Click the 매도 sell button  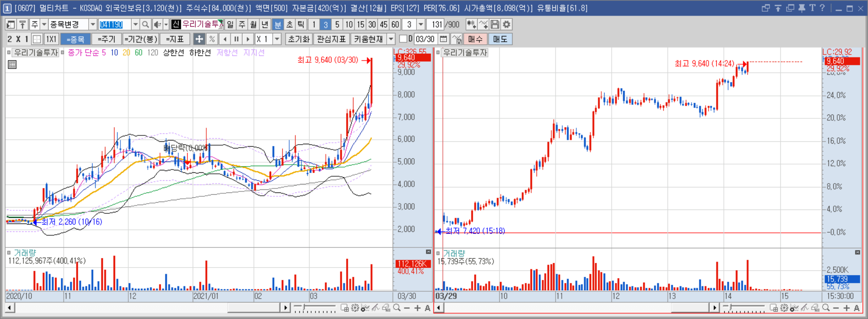[x=500, y=39]
